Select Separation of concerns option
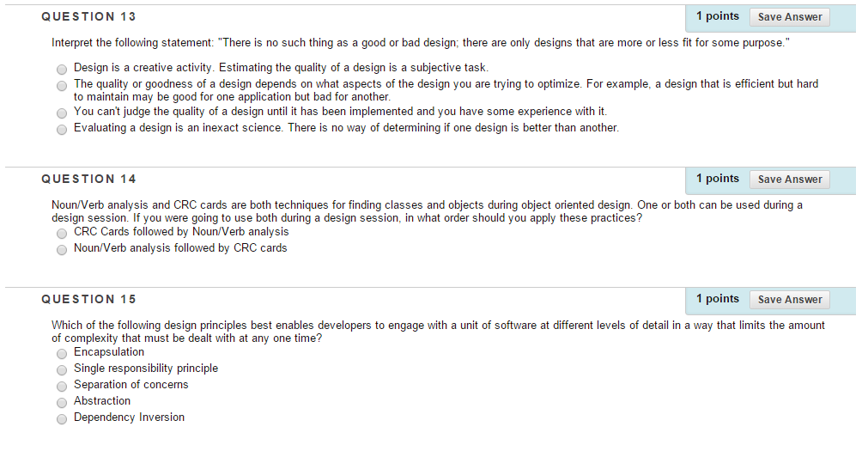 tap(62, 387)
